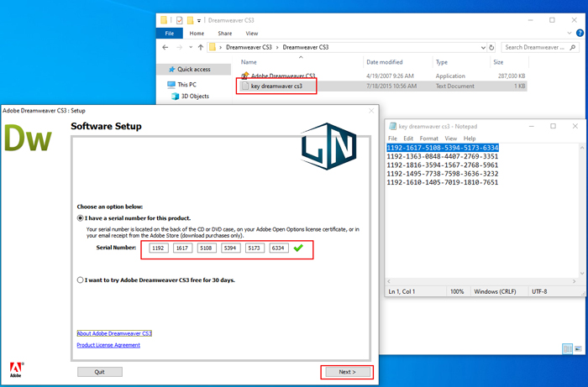Sort Explorer files by Size column

pyautogui.click(x=498, y=62)
